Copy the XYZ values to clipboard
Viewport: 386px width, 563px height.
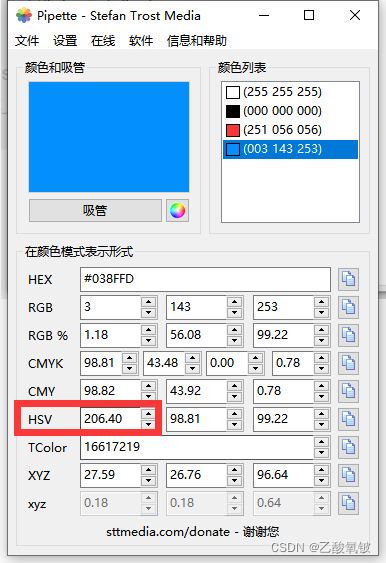coord(348,475)
